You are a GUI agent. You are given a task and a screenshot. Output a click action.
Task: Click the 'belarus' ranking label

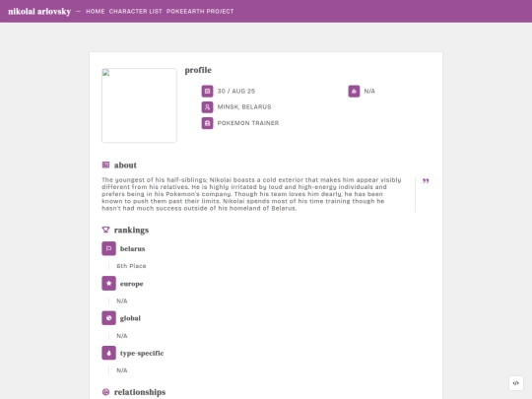point(132,248)
